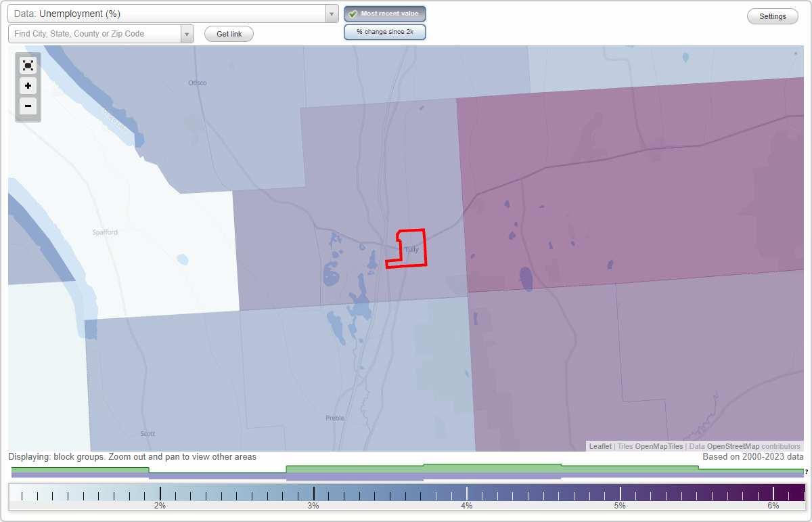The width and height of the screenshot is (812, 522).
Task: Adjust the unemployment percentage color scale slider
Action: (x=406, y=492)
